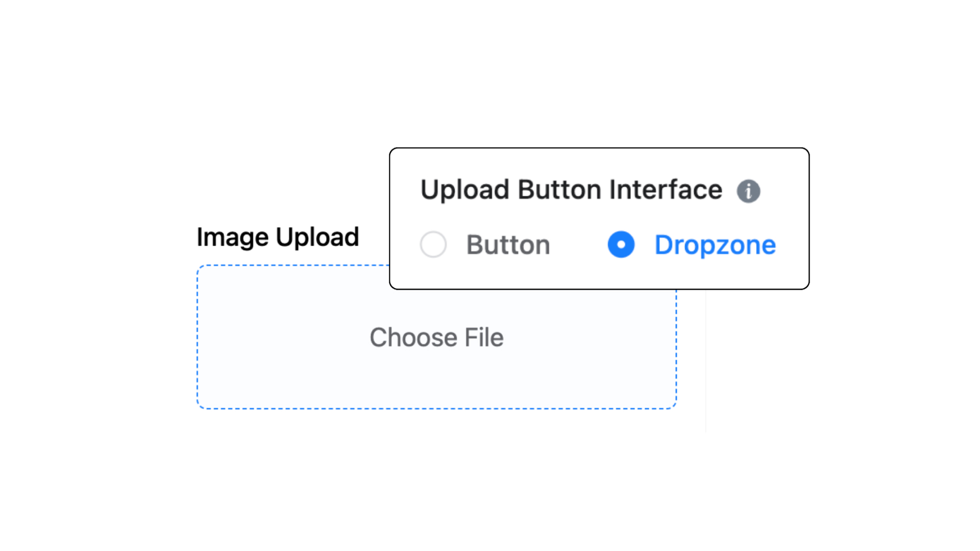The width and height of the screenshot is (980, 551).
Task: Click the "Button" option label text
Action: click(508, 245)
